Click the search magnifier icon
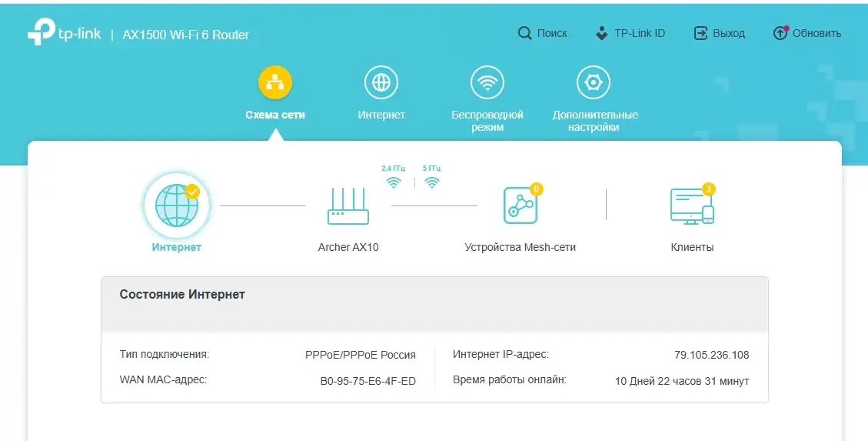The image size is (868, 441). [x=524, y=33]
